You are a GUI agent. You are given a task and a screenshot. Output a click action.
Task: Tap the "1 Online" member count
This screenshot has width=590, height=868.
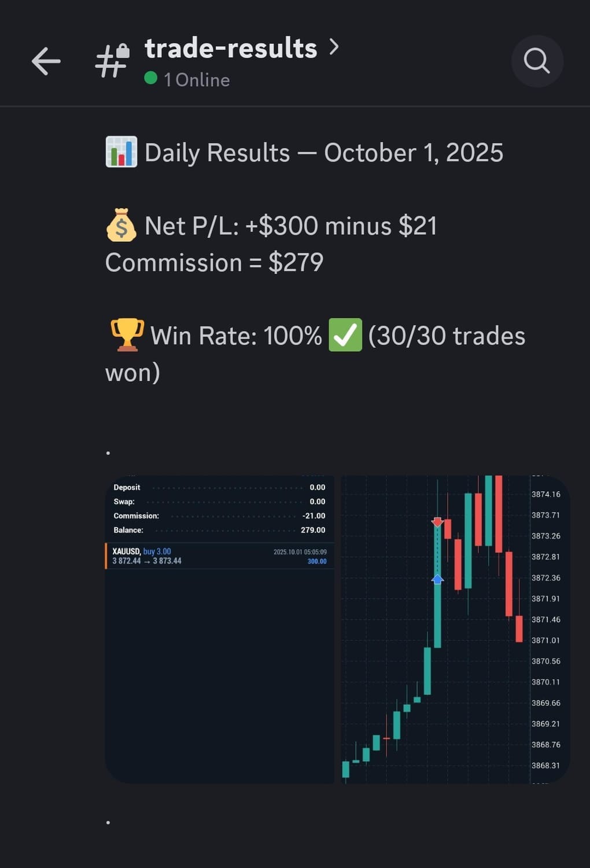tap(197, 80)
